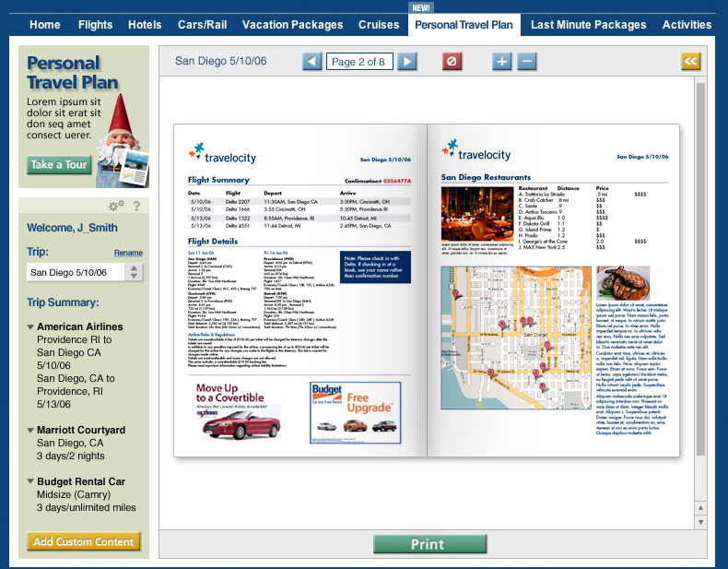This screenshot has height=569, width=728.
Task: Open the Home tab
Action: [x=45, y=25]
